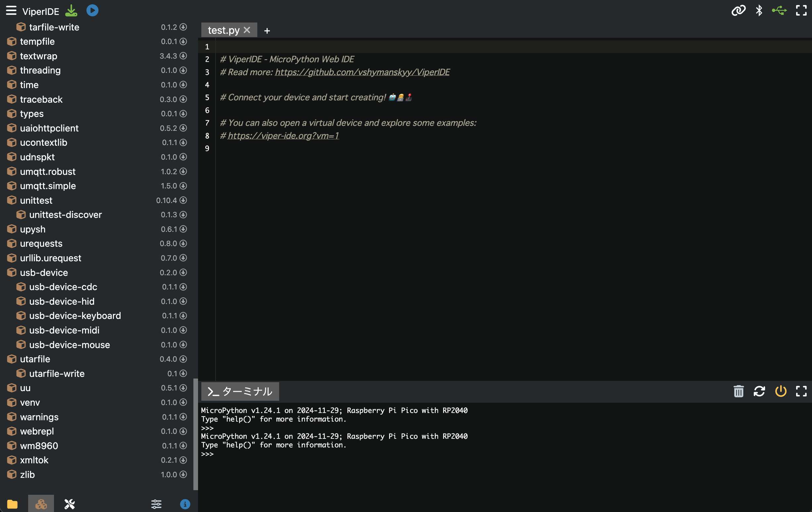Click the package list scrollbar
812x512 pixels.
click(195, 434)
